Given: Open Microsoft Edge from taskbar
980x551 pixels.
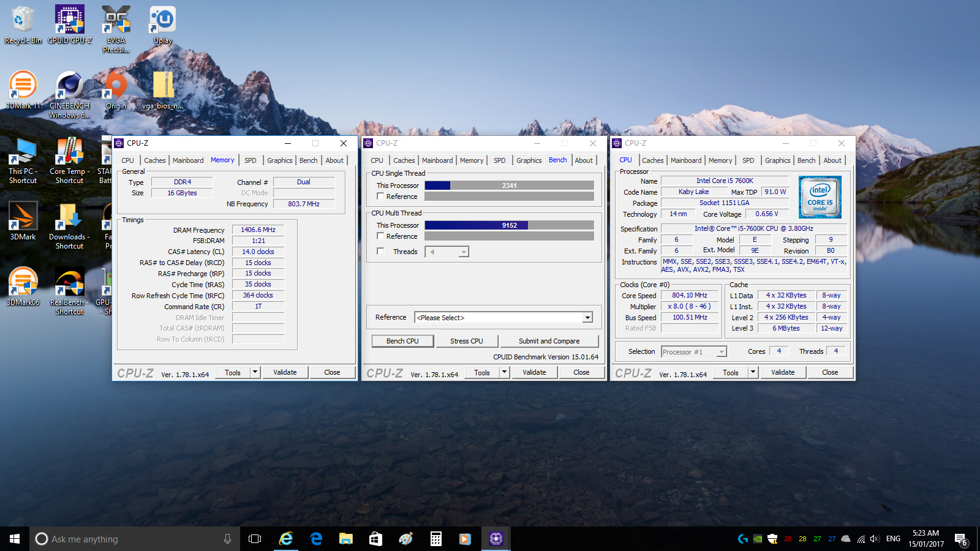Looking at the screenshot, I should pos(316,539).
